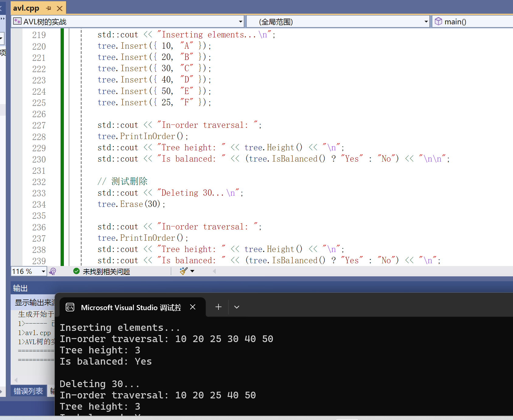The height and width of the screenshot is (420, 513).
Task: Click the green checkmark no-issues icon
Action: [x=76, y=271]
